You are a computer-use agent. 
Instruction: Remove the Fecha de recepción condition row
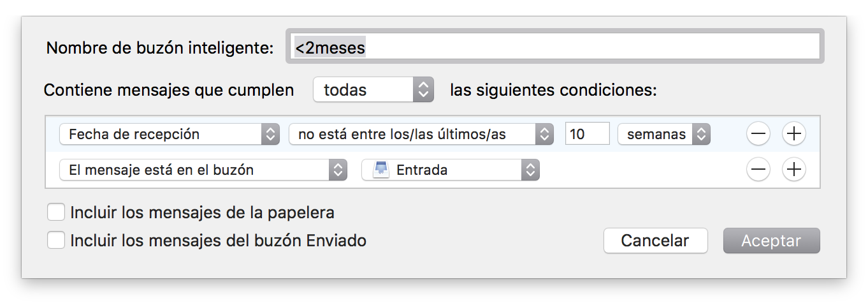point(758,134)
